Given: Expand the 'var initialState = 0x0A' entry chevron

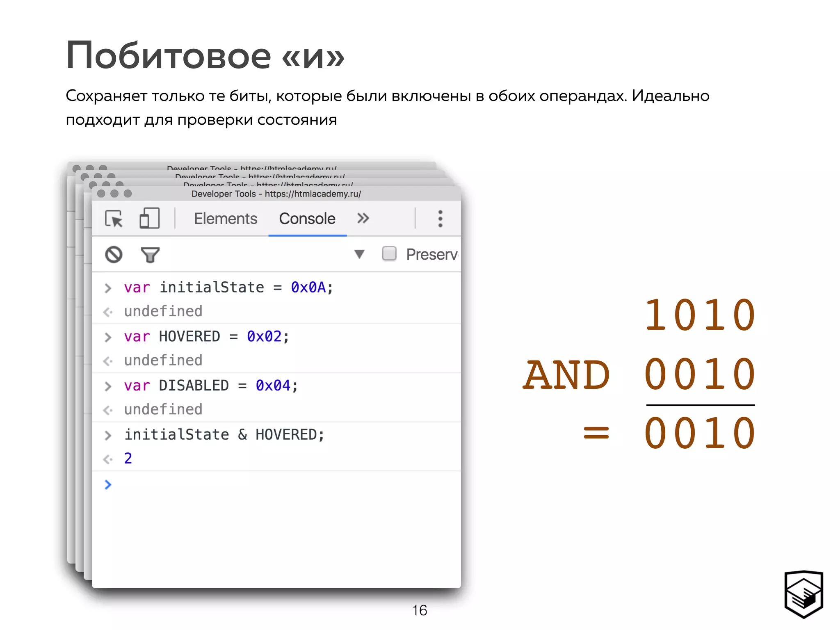Looking at the screenshot, I should (108, 288).
